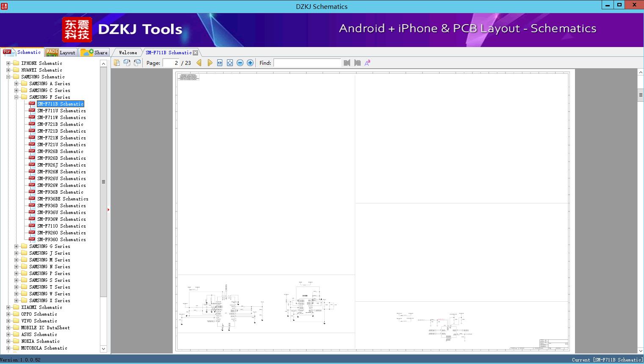
Task: Close the SM-F711B Schematic tab
Action: [x=196, y=53]
